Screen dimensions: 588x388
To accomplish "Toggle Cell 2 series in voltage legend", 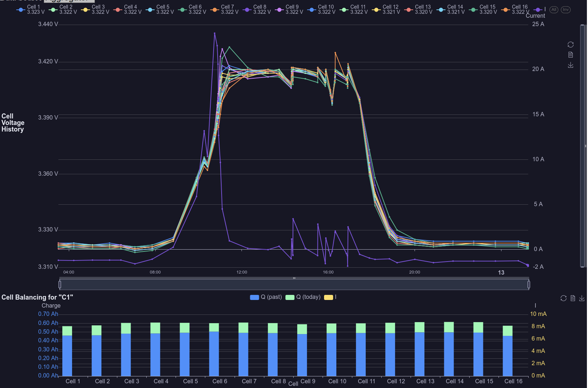I will 63,9.
